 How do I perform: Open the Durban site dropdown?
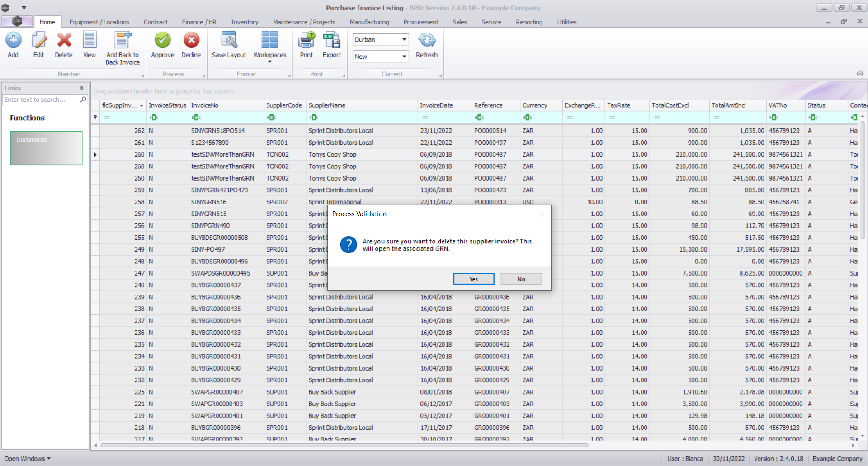click(404, 40)
